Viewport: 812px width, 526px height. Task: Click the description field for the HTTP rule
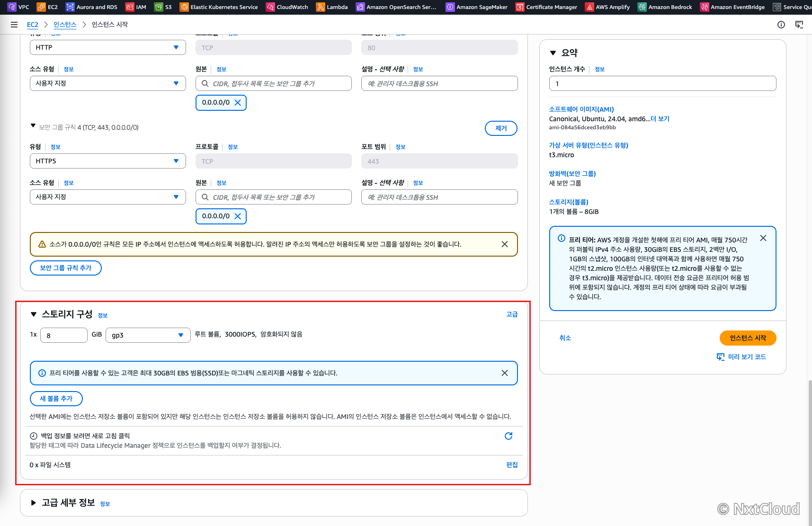click(439, 83)
